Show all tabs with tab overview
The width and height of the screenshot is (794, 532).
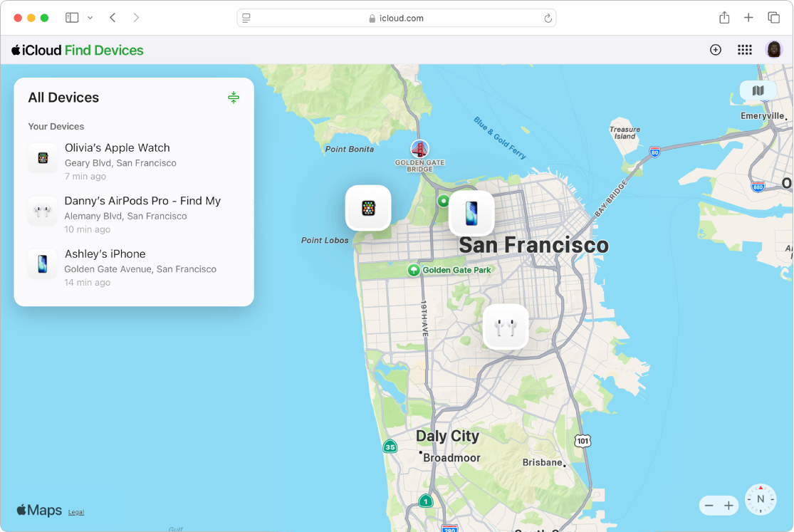tap(774, 17)
